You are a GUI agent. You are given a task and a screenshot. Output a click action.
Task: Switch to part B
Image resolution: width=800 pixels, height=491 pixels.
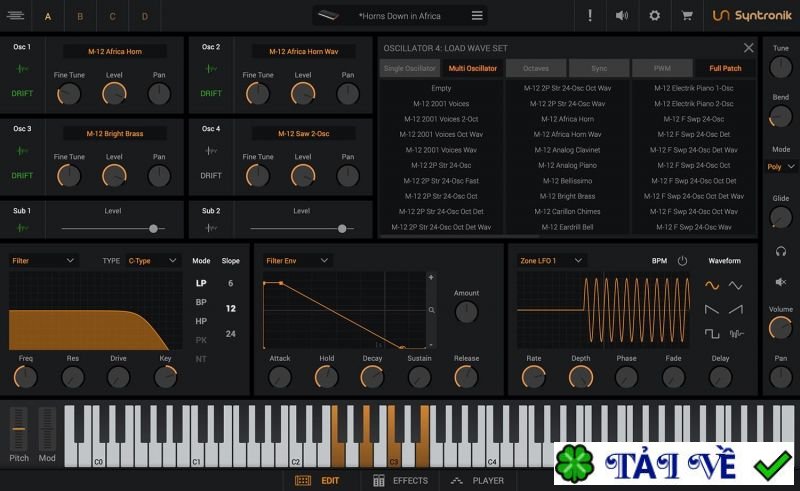point(80,16)
